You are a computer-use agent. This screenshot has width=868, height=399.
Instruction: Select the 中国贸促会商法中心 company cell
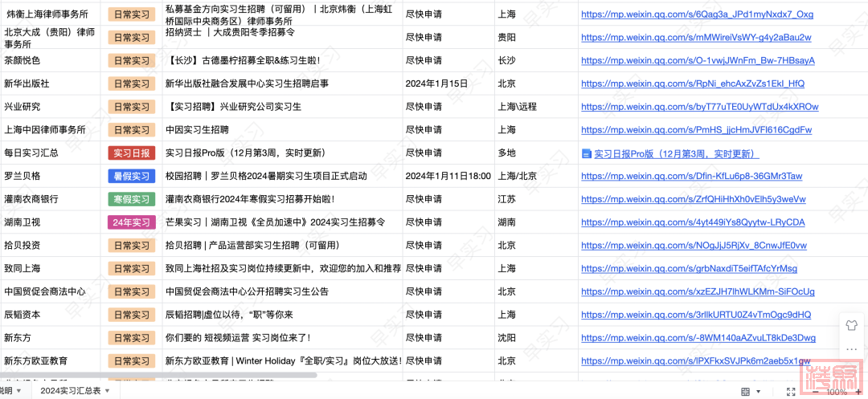[x=50, y=291]
